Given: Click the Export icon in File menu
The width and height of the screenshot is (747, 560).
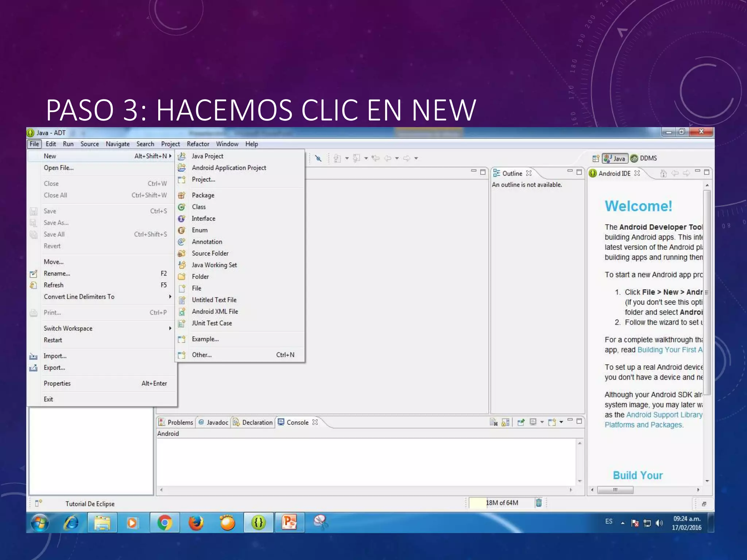Looking at the screenshot, I should (34, 368).
